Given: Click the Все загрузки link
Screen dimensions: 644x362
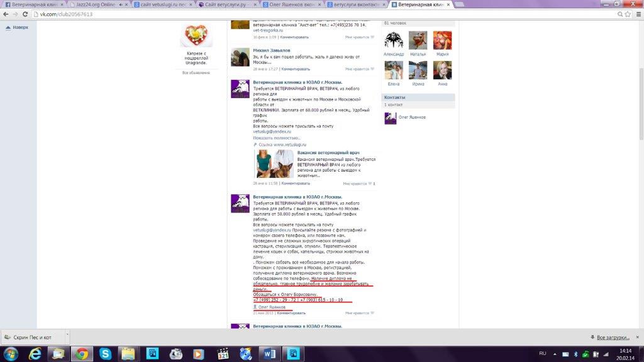Looking at the screenshot, I should (613, 337).
